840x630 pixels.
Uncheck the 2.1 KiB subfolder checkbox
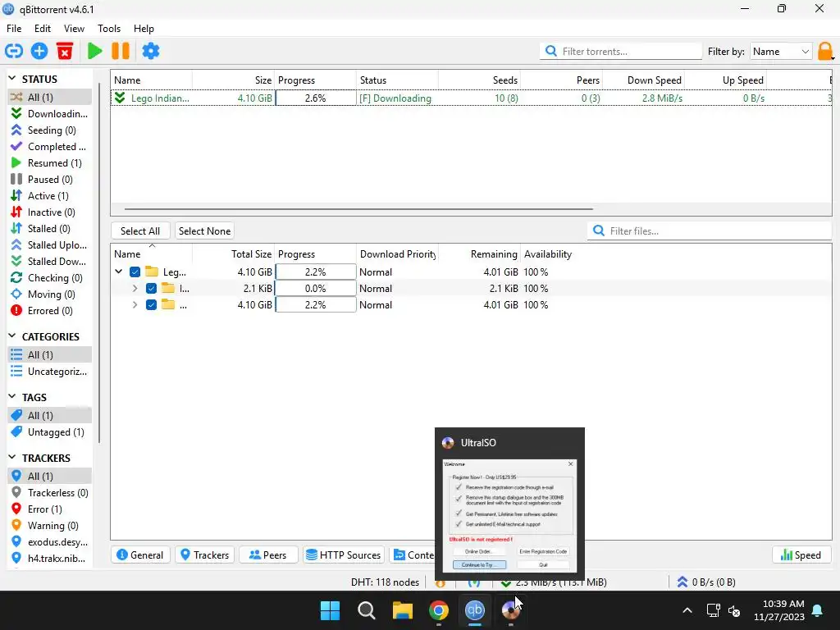click(151, 288)
